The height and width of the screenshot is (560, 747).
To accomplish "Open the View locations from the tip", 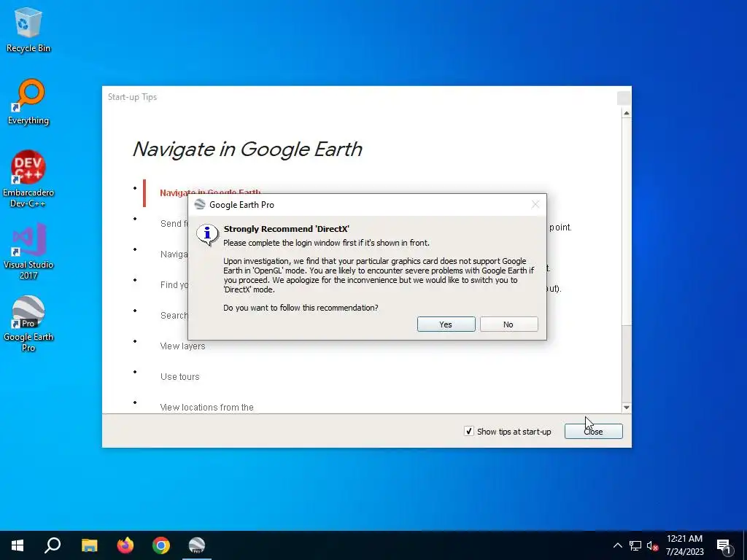I will pos(206,407).
